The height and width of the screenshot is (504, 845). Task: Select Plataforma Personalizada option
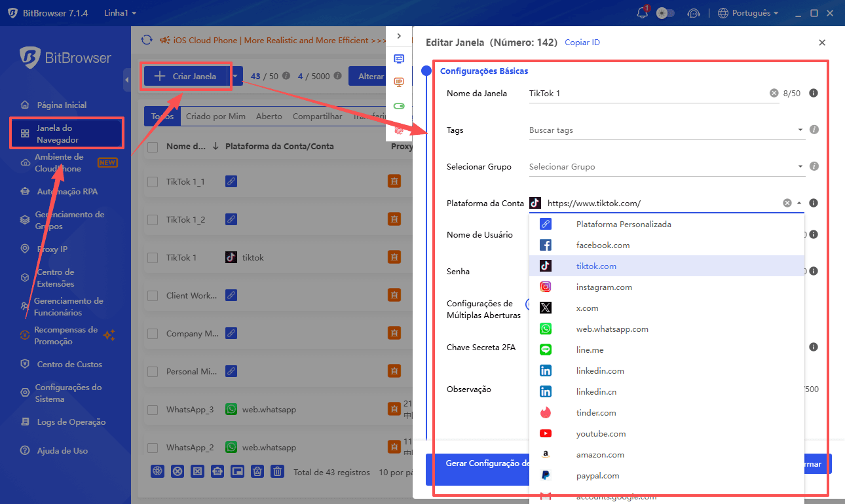point(666,224)
